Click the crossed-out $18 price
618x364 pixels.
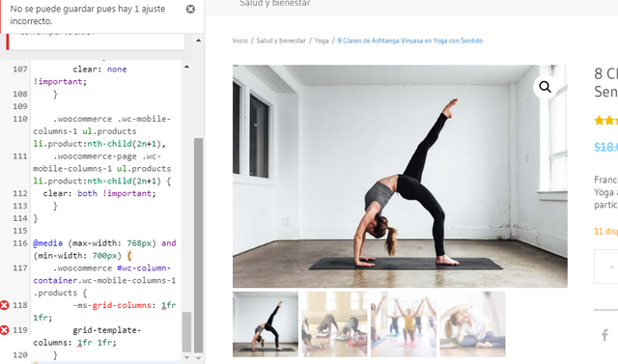(605, 147)
